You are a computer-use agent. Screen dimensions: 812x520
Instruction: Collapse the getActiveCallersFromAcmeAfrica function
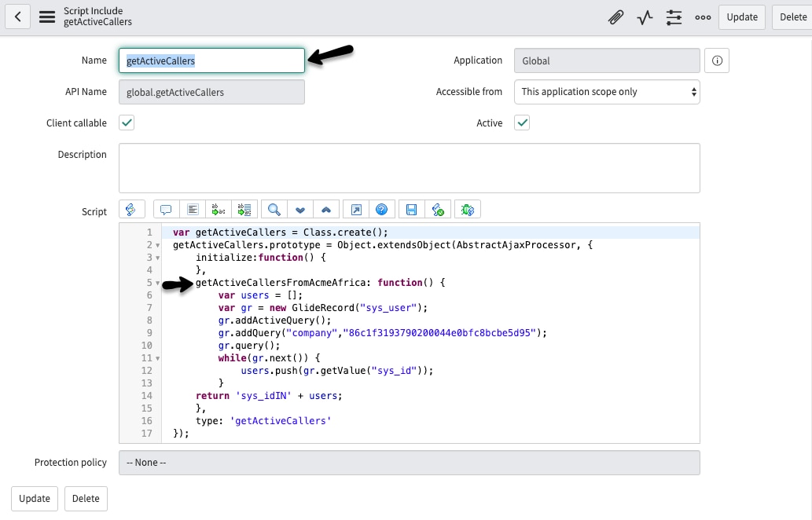coord(157,282)
